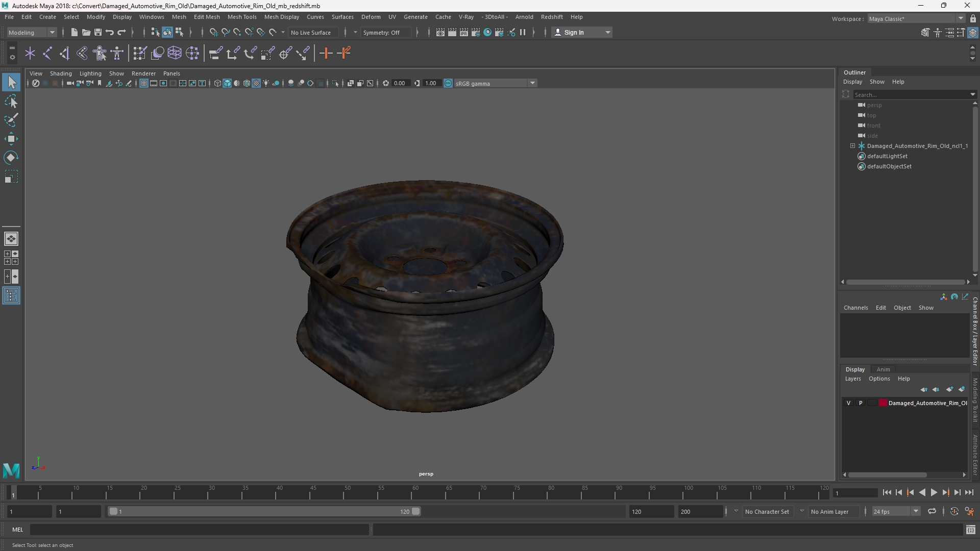
Task: Open the Modeling menu set dropdown
Action: [32, 32]
